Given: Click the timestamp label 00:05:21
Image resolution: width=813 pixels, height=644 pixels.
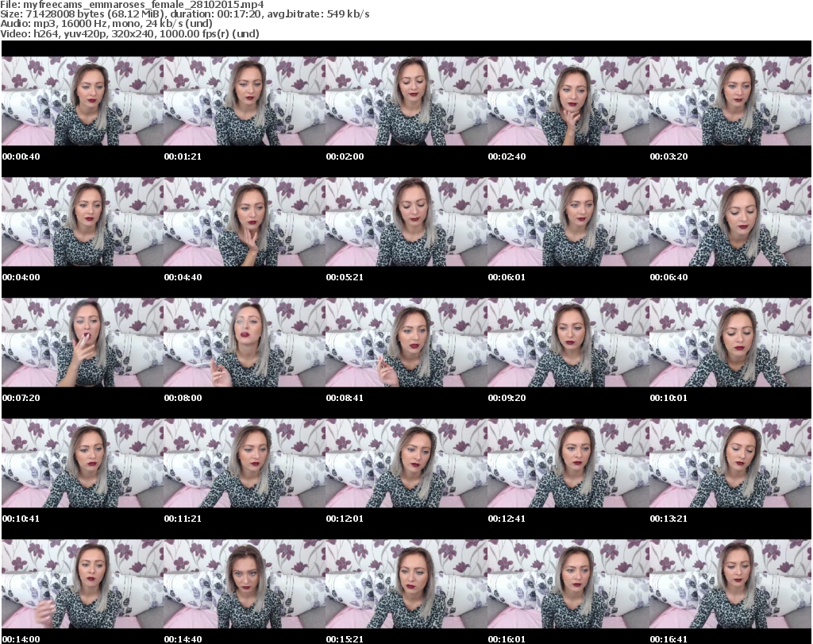Looking at the screenshot, I should (345, 277).
